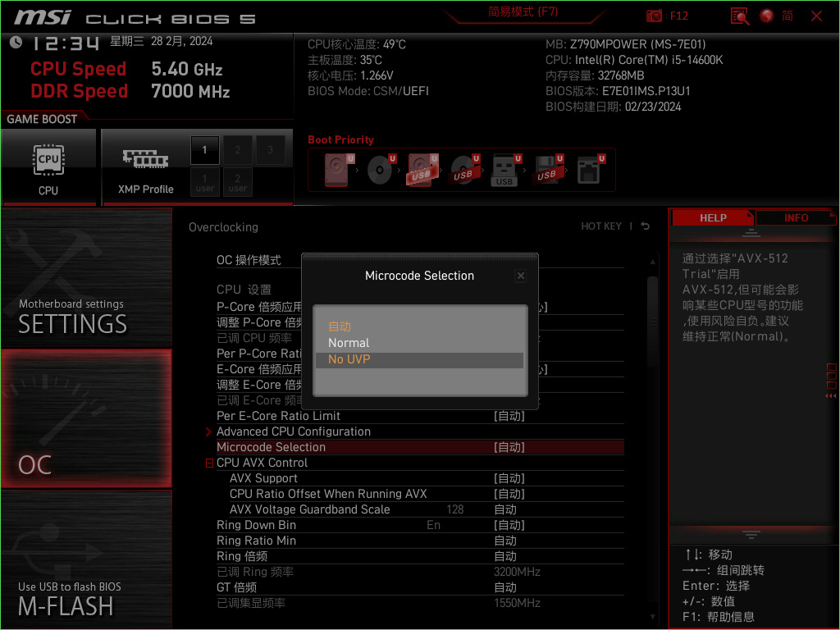Viewport: 840px width, 630px height.
Task: Select the No UVP microcode option
Action: 419,359
